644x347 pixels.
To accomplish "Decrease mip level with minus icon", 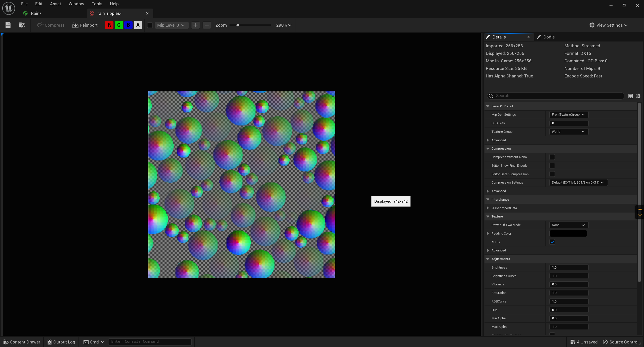I will click(207, 25).
